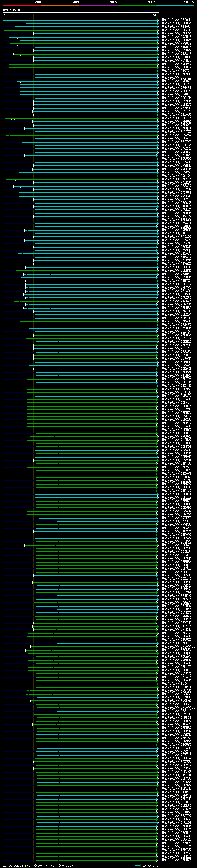This screenshot has width=197, height=868.
Task: Open hit UniRef100_Q119B5
Action: click(x=176, y=101)
